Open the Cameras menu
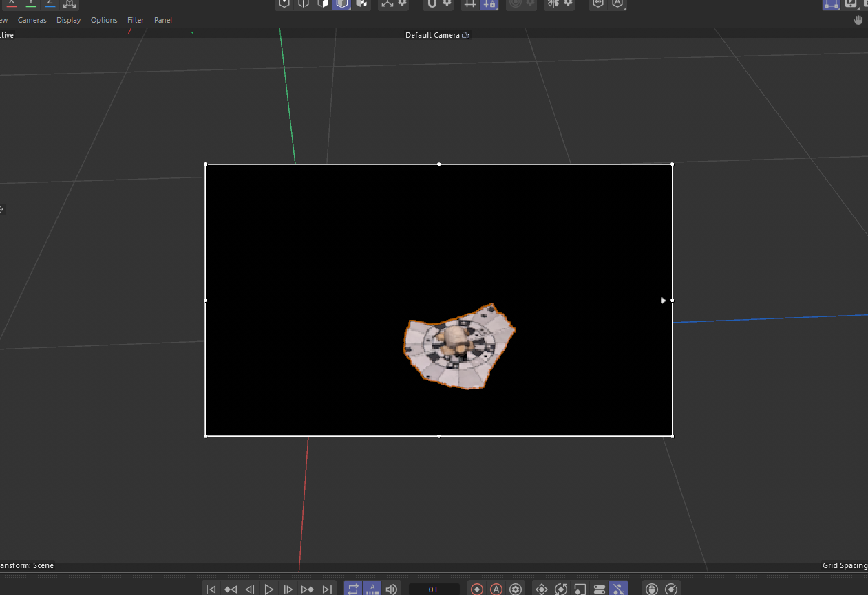 32,20
